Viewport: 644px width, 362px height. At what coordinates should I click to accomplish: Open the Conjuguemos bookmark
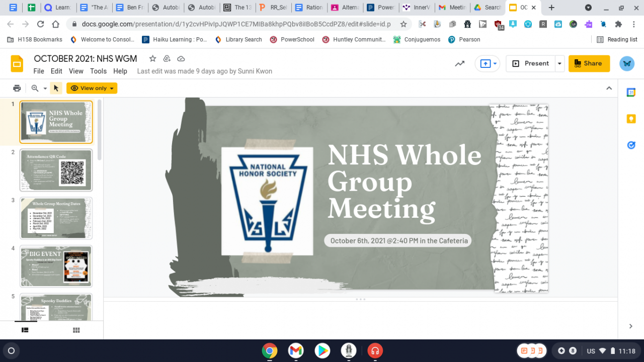417,40
